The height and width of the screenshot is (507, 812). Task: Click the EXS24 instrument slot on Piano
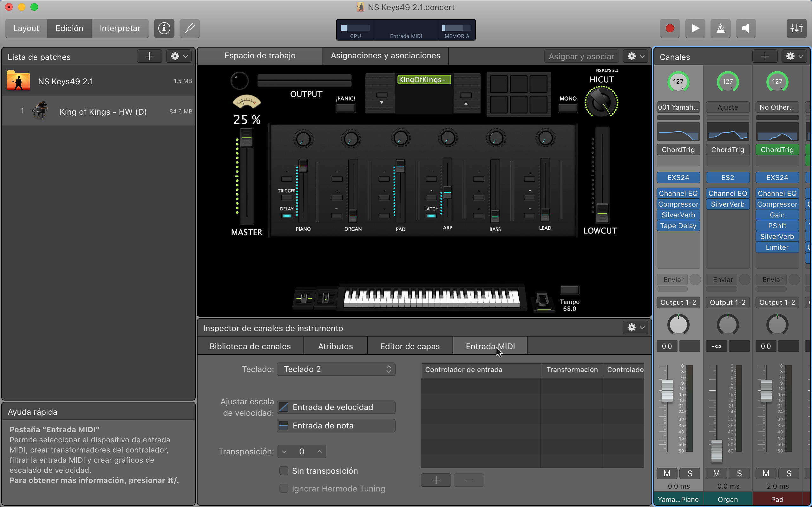pyautogui.click(x=678, y=177)
